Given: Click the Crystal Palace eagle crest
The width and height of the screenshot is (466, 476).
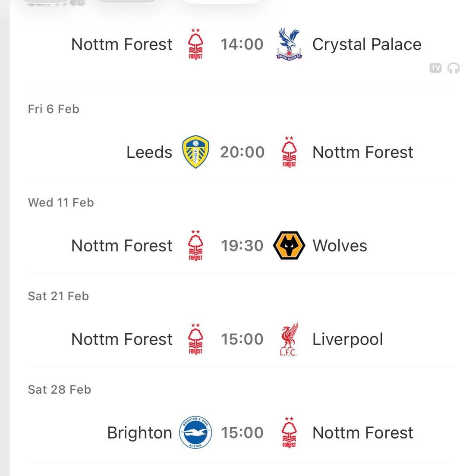Looking at the screenshot, I should 289,44.
